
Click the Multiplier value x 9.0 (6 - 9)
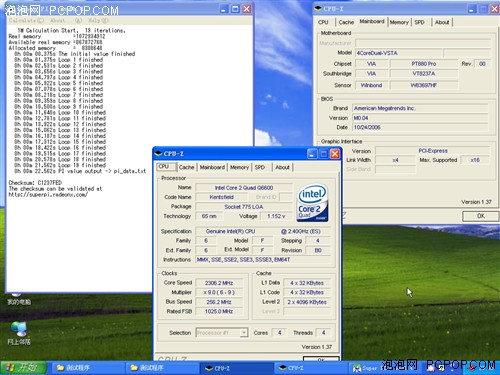pos(219,292)
